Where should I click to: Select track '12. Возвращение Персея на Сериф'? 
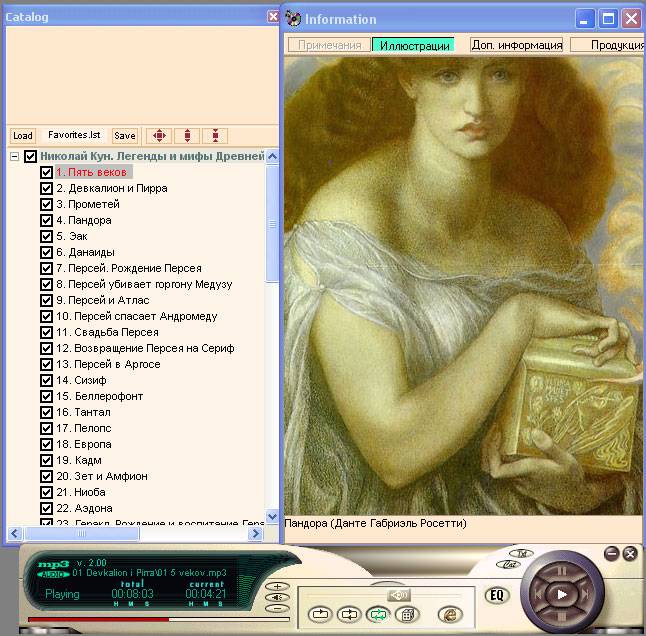coord(145,348)
